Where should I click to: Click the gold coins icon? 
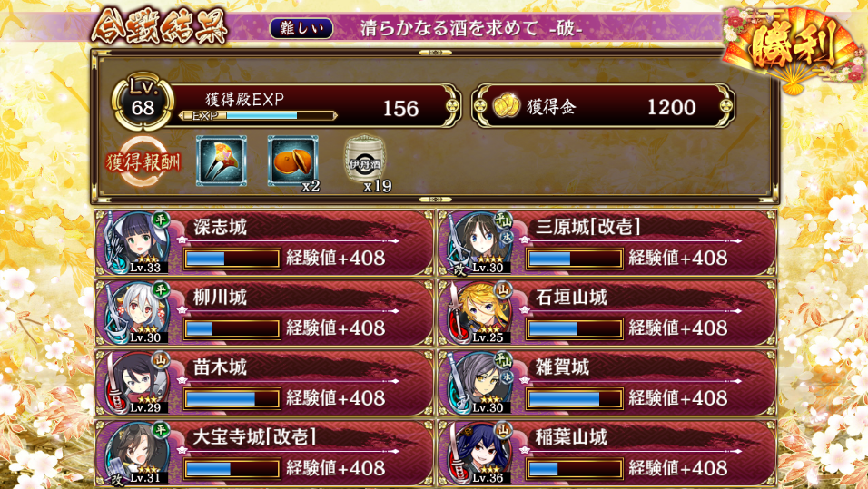[506, 106]
